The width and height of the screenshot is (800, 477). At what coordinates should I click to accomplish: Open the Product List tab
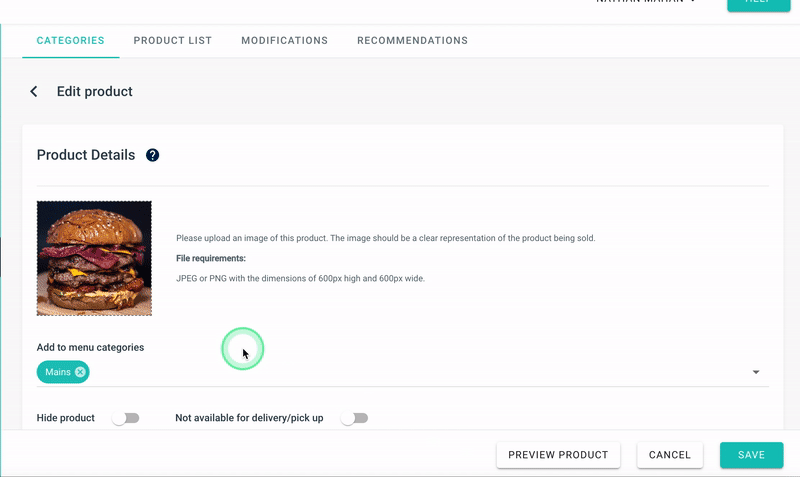click(173, 41)
